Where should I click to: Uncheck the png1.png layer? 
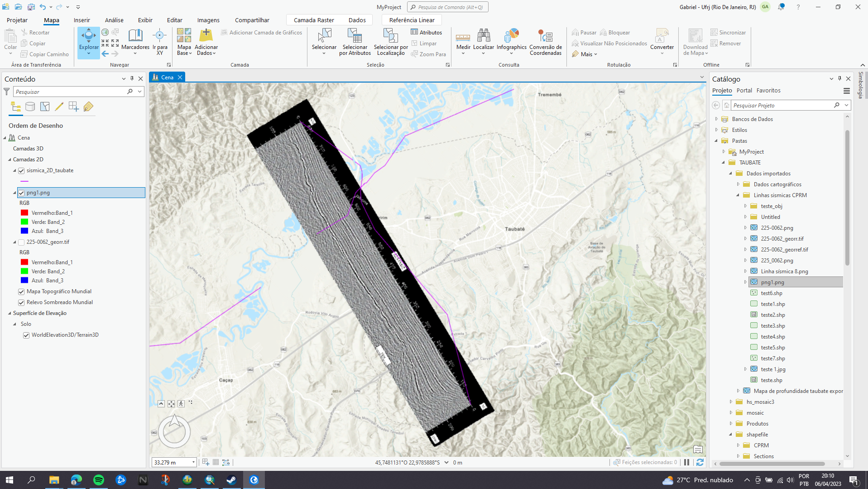(x=21, y=193)
